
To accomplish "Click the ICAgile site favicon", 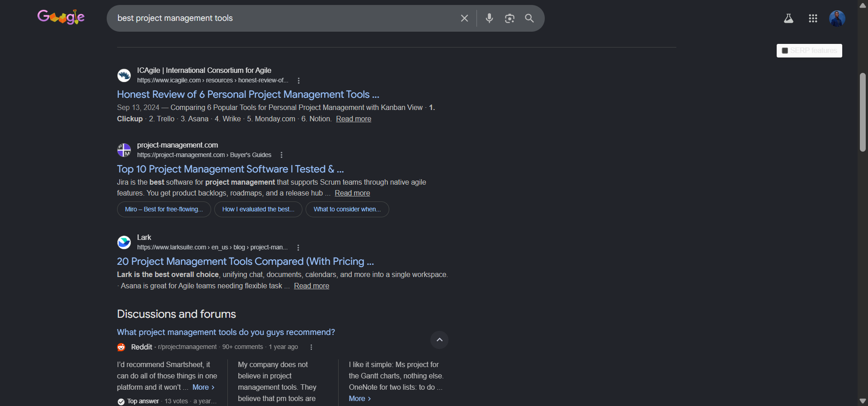I will coord(124,75).
